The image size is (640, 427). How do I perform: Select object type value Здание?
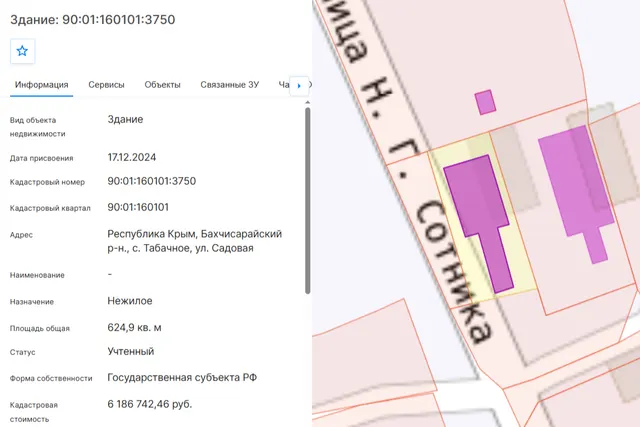click(x=125, y=119)
